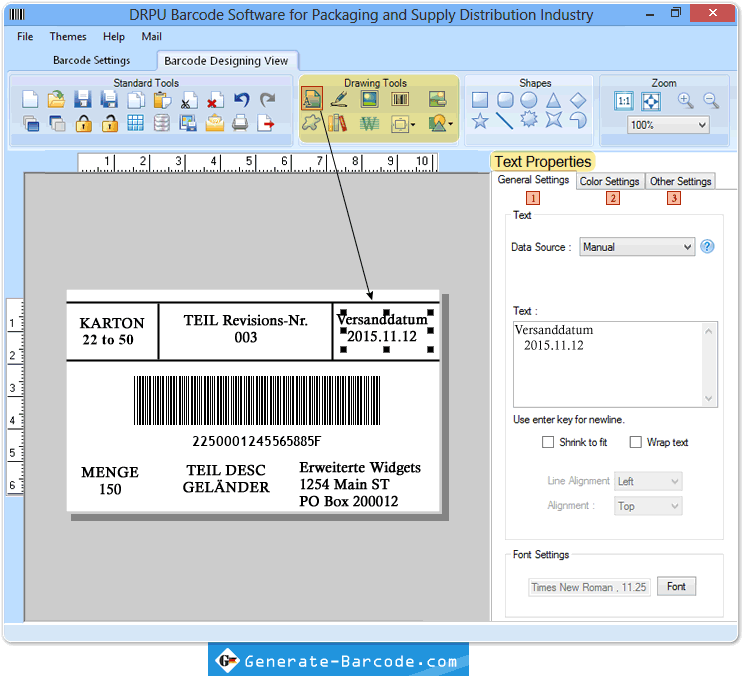The width and height of the screenshot is (744, 676).
Task: Delete the selected item with the red X icon
Action: [215, 100]
